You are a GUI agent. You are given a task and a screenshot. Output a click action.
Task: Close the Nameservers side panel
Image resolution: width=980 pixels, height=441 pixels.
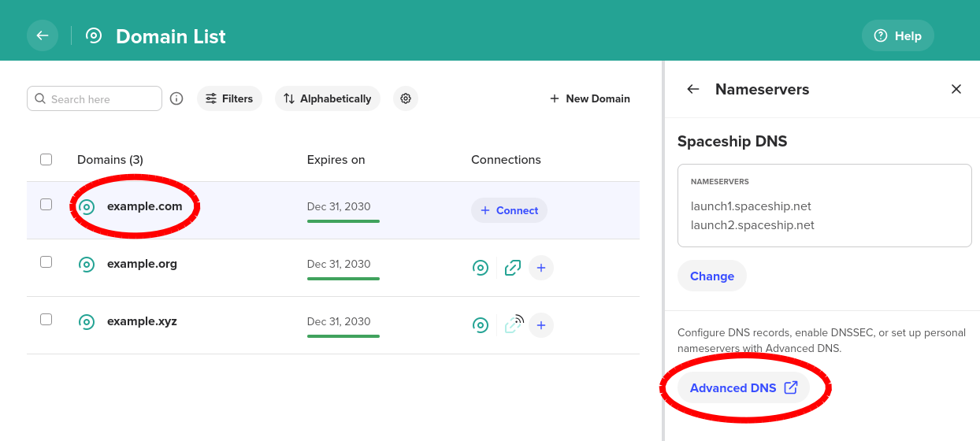point(956,89)
